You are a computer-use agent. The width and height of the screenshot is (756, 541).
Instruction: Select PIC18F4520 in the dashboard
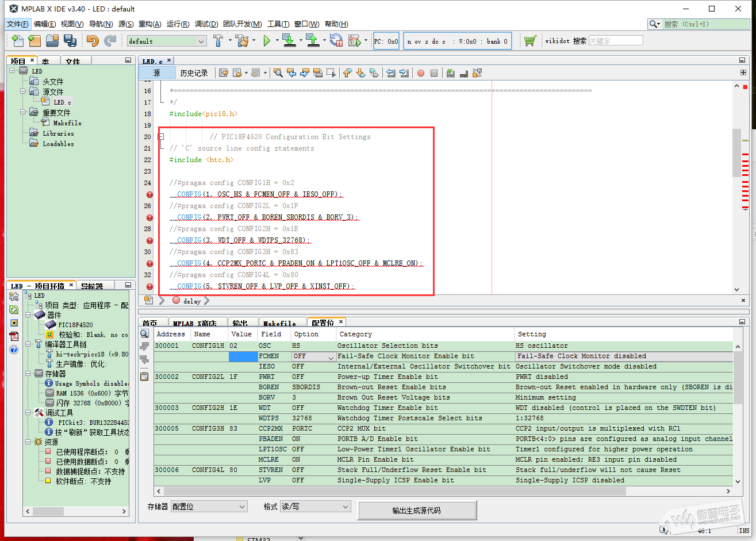pyautogui.click(x=75, y=325)
